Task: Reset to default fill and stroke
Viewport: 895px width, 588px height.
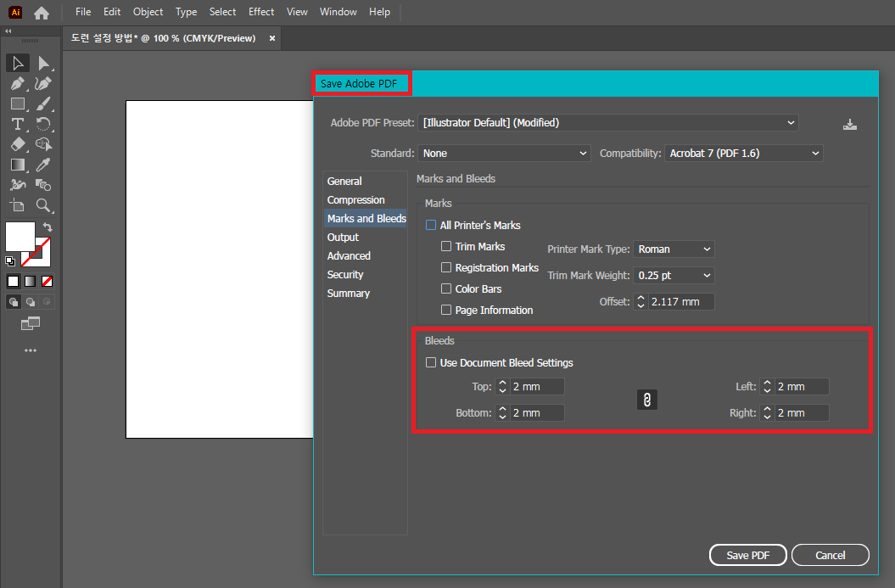Action: pyautogui.click(x=10, y=261)
